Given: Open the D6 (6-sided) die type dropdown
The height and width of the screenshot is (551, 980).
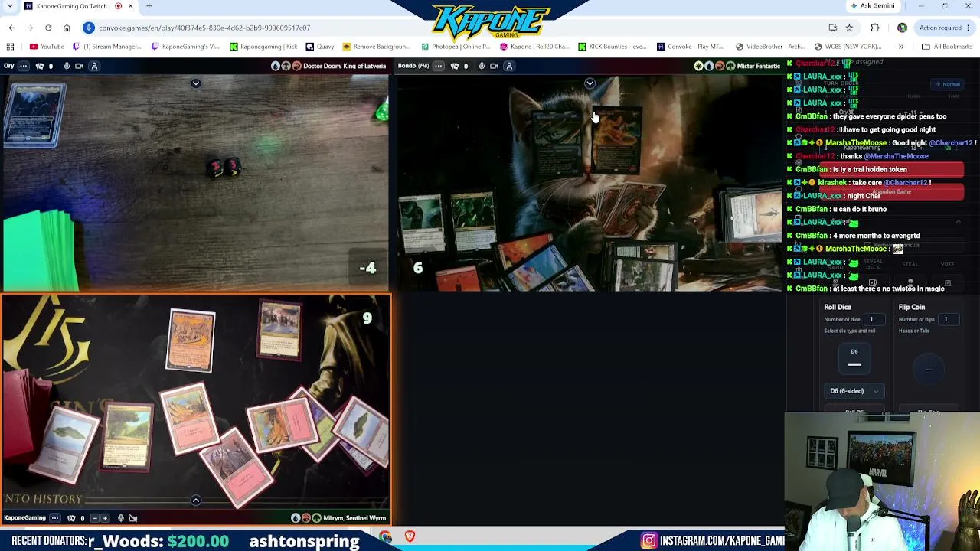Looking at the screenshot, I should tap(854, 391).
